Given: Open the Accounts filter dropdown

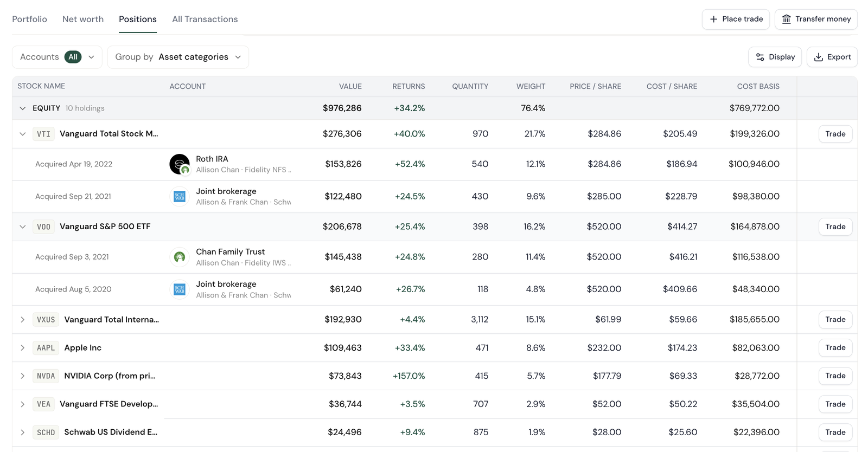Looking at the screenshot, I should pos(57,57).
